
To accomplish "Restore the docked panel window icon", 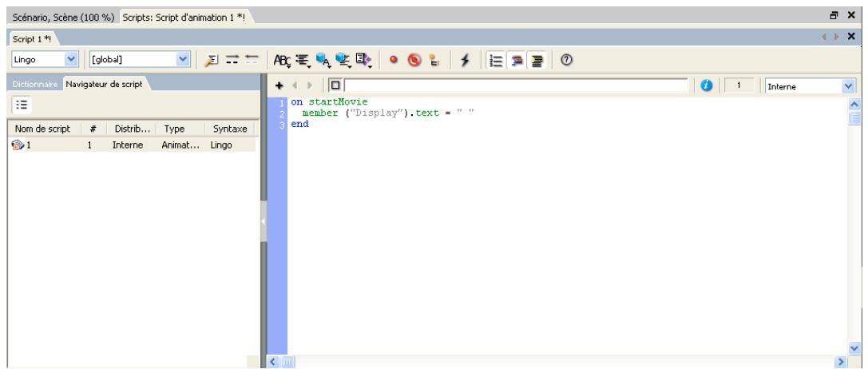I will click(x=834, y=16).
